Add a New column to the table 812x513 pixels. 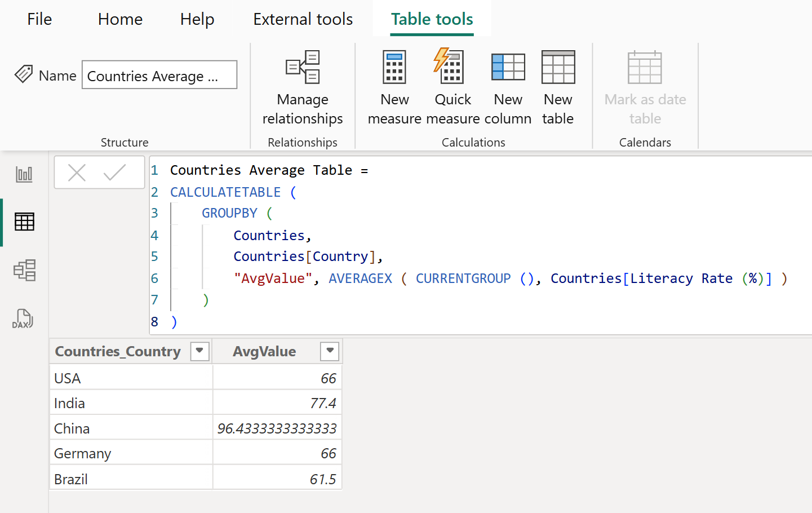508,87
